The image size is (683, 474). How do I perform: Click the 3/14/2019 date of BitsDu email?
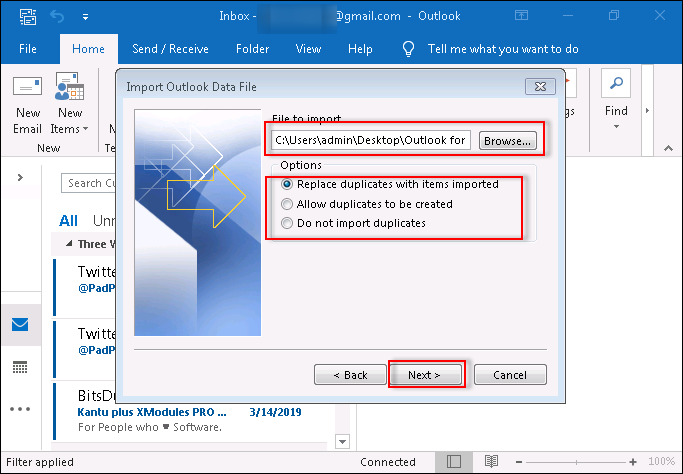275,412
